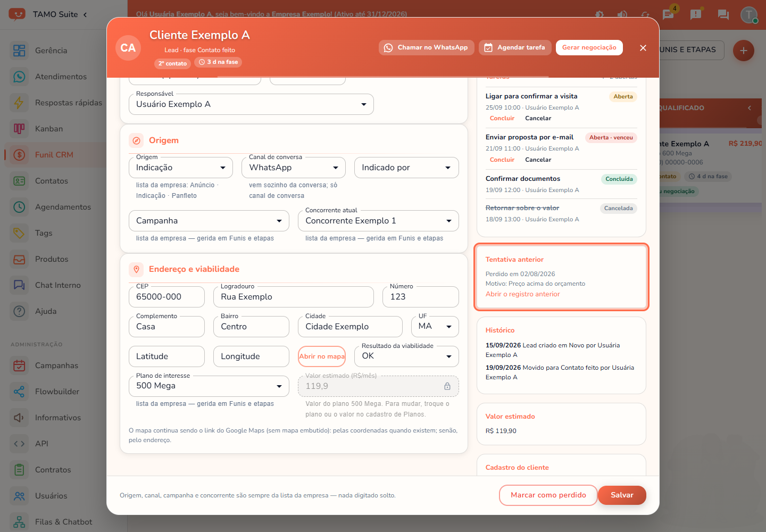Viewport: 766px width, 532px height.
Task: Expand Resultado da viabilidade dropdown
Action: pos(406,356)
